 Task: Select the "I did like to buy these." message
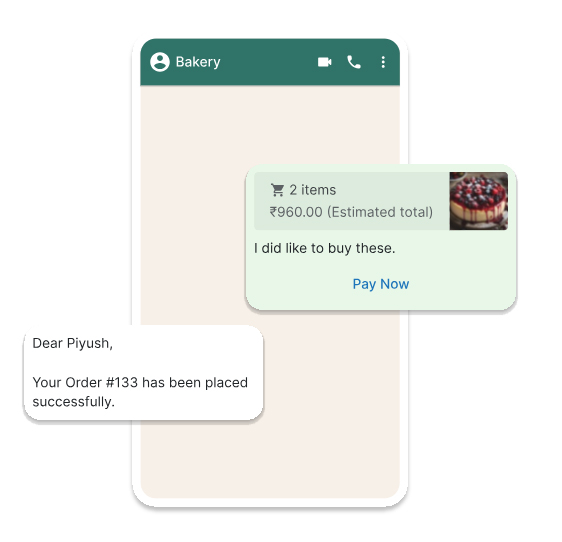(325, 248)
